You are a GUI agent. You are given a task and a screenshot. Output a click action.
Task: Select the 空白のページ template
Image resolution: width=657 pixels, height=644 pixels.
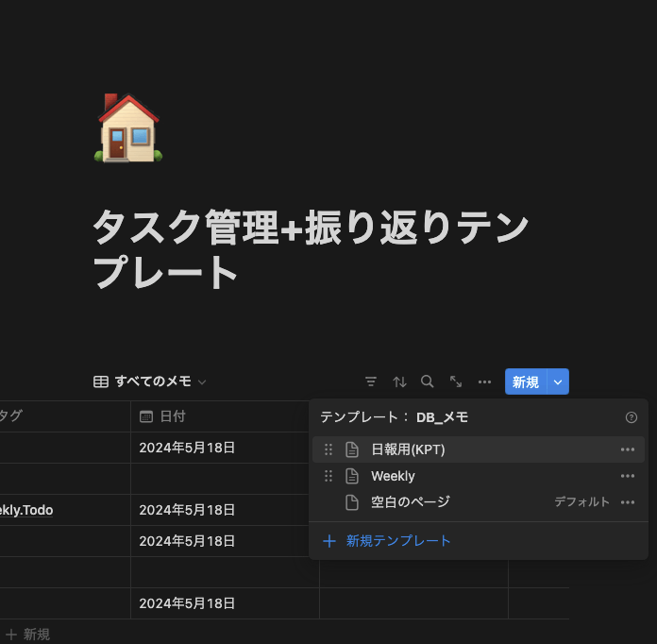(478, 501)
